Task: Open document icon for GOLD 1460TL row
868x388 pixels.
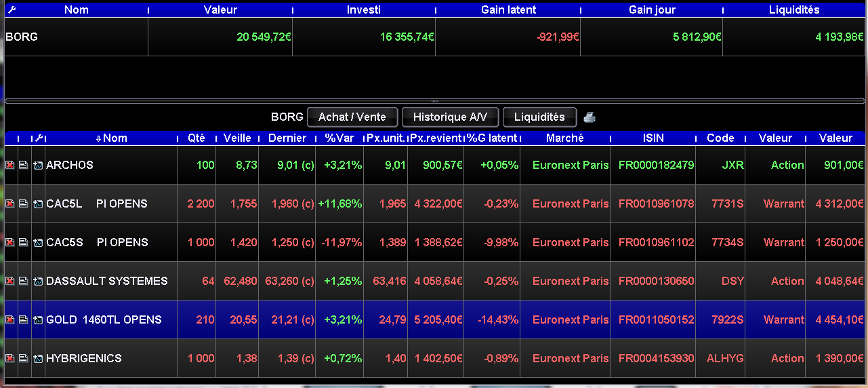Action: pyautogui.click(x=24, y=319)
